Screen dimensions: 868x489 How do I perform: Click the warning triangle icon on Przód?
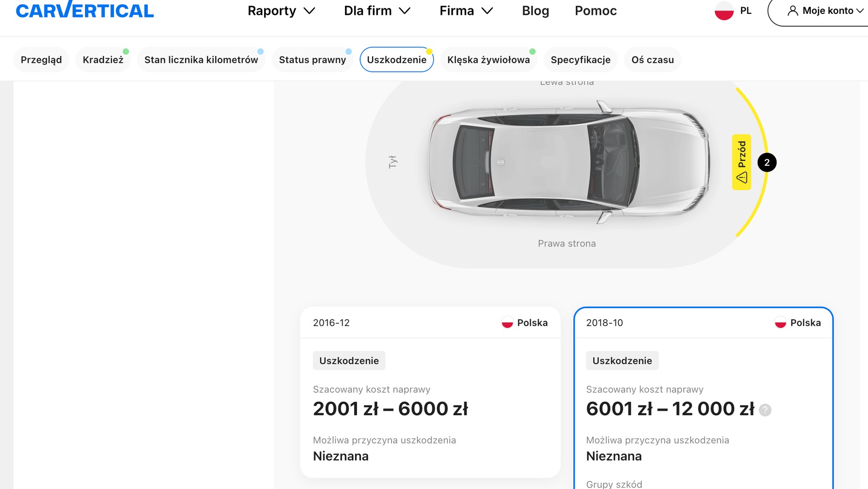coord(741,177)
